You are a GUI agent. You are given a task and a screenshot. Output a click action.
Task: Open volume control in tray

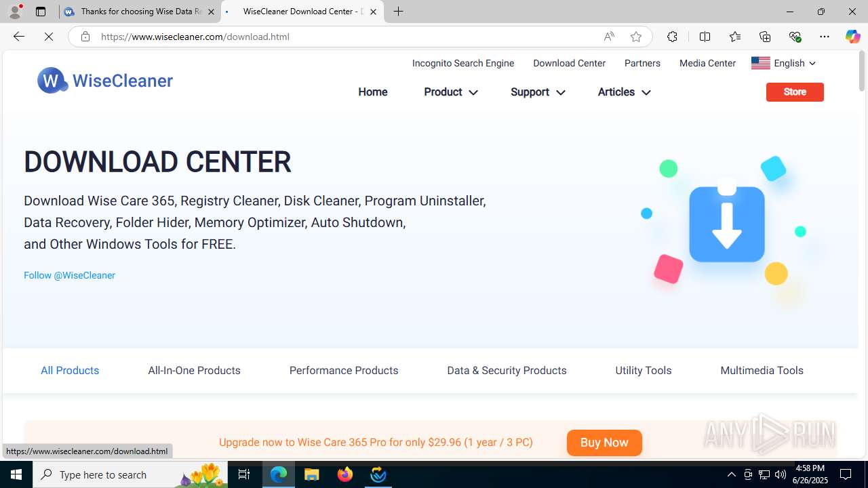(x=781, y=474)
